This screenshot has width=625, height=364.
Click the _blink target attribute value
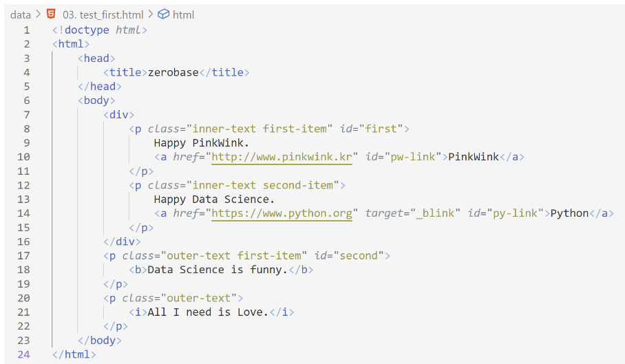(435, 213)
